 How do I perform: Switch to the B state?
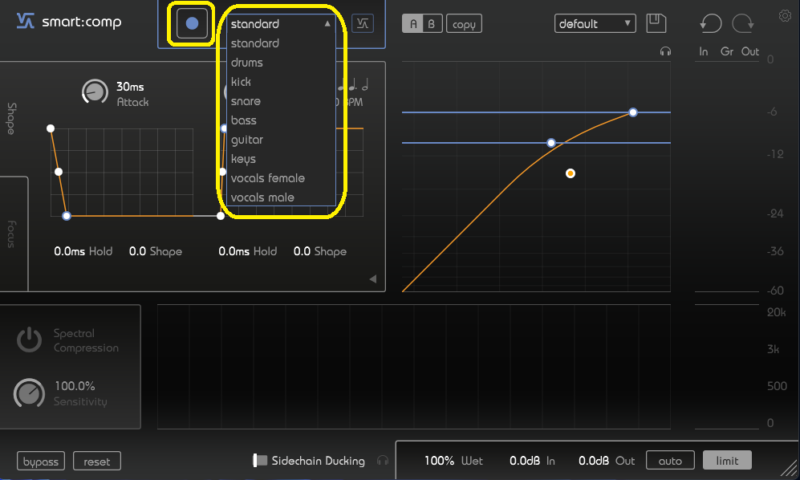pos(430,23)
